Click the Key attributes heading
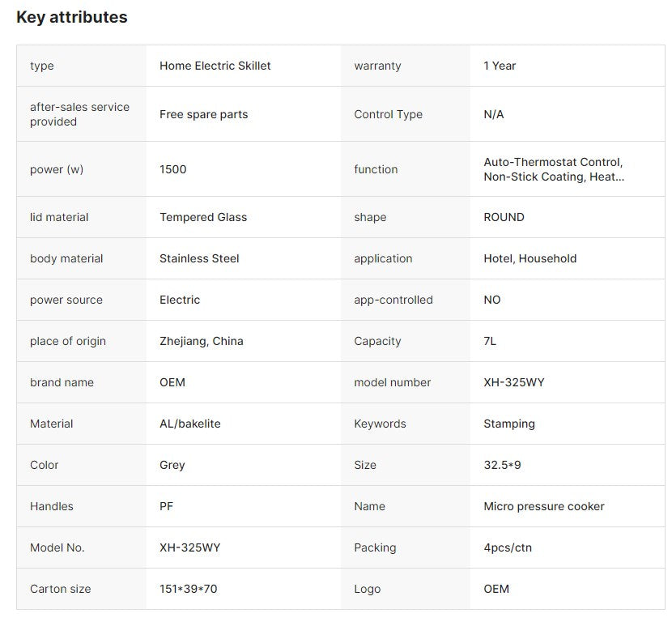The height and width of the screenshot is (622, 672). tap(71, 17)
